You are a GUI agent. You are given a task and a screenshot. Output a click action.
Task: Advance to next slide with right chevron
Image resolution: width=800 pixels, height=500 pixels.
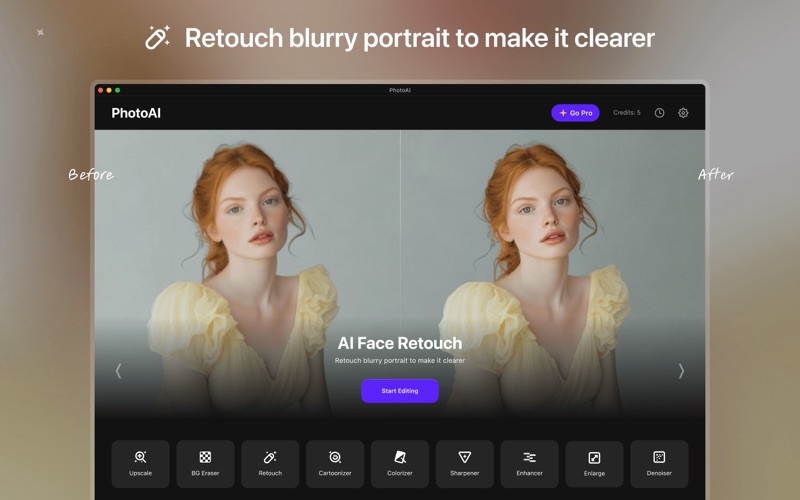(682, 371)
